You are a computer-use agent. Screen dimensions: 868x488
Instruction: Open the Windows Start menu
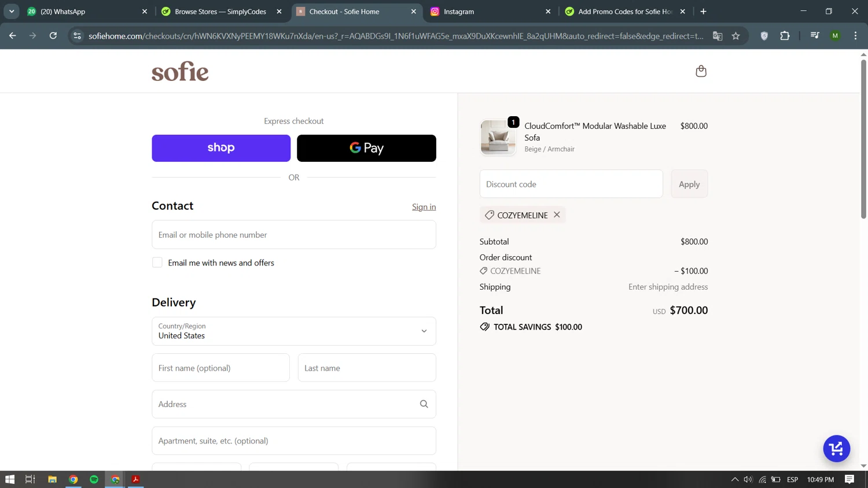pyautogui.click(x=10, y=479)
